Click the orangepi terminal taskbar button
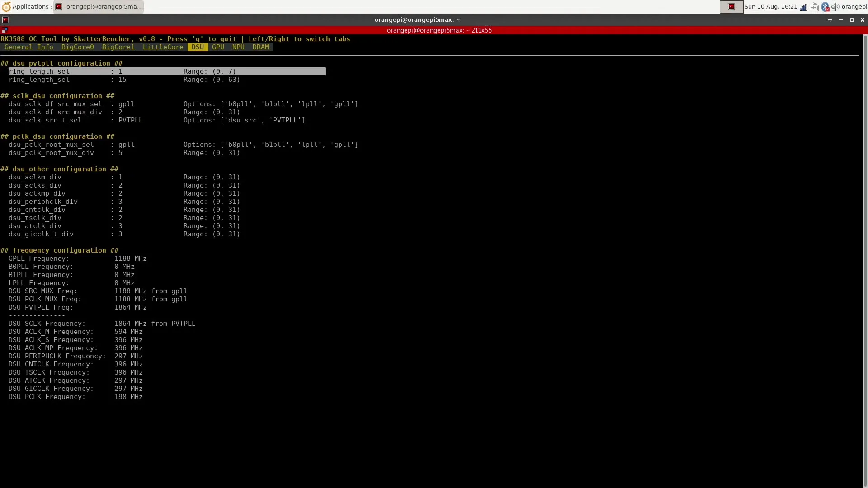The image size is (868, 488). (x=99, y=7)
